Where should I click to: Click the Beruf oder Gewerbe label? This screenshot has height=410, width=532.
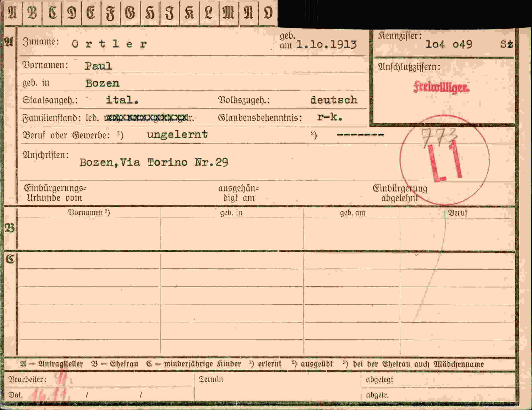(66, 135)
